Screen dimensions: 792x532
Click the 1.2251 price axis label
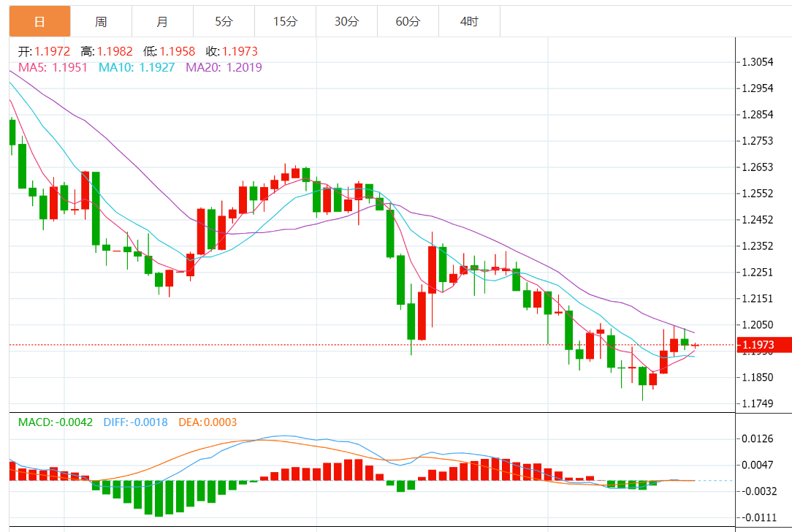tap(757, 273)
